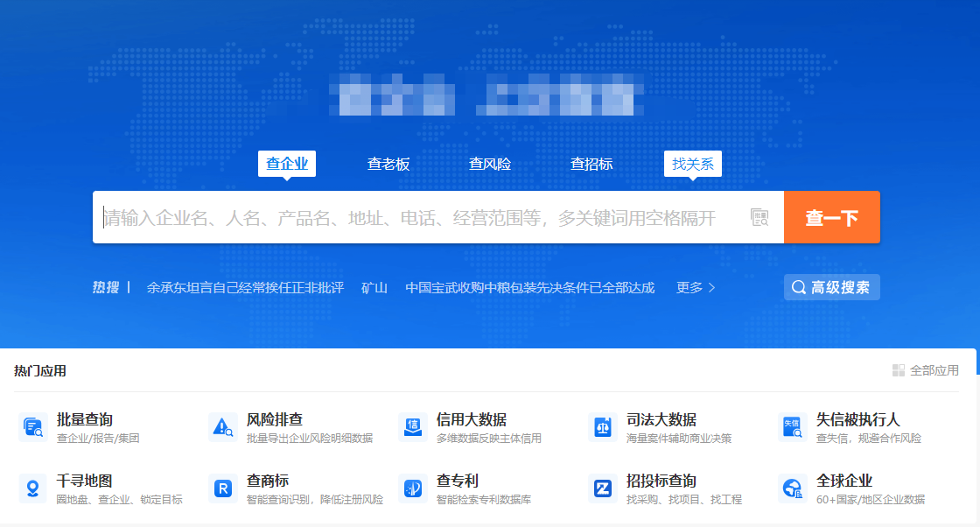Click the scan icon inside search bar
This screenshot has width=980, height=527.
[758, 216]
